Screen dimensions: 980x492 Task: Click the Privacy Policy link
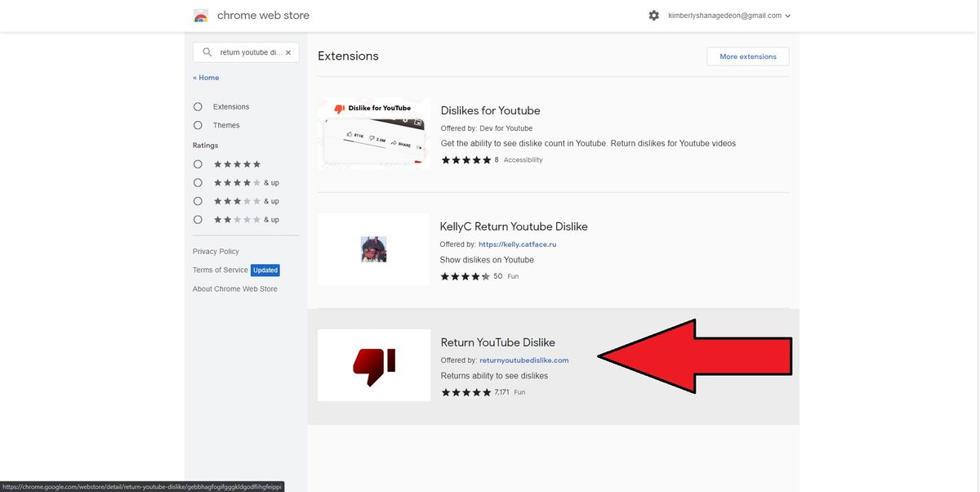tap(216, 249)
